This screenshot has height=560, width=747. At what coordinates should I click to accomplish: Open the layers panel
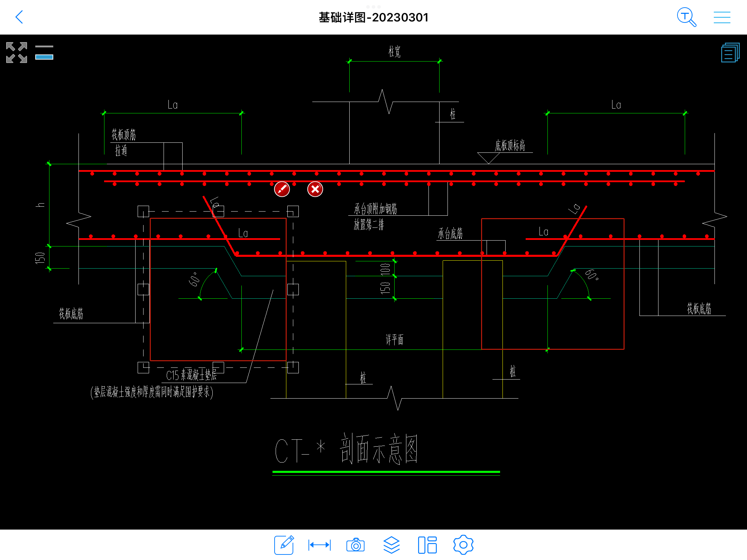point(391,545)
